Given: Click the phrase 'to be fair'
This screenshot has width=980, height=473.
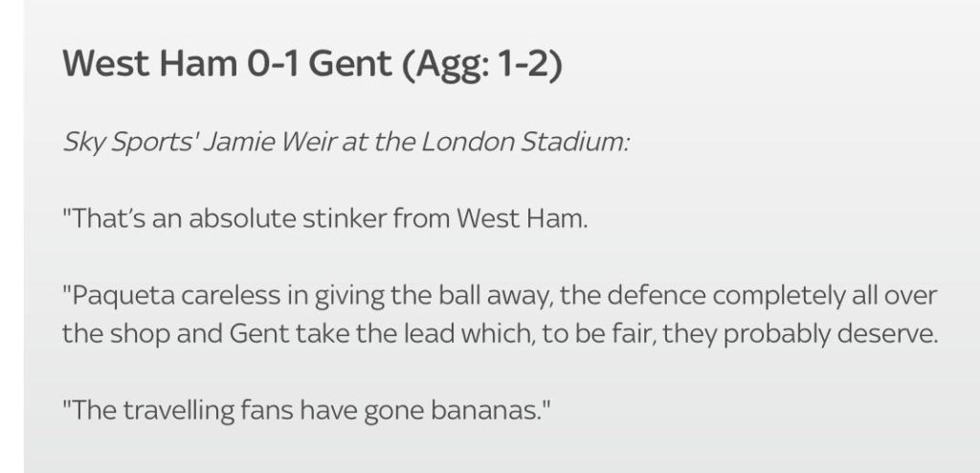Looking at the screenshot, I should pos(598,333).
